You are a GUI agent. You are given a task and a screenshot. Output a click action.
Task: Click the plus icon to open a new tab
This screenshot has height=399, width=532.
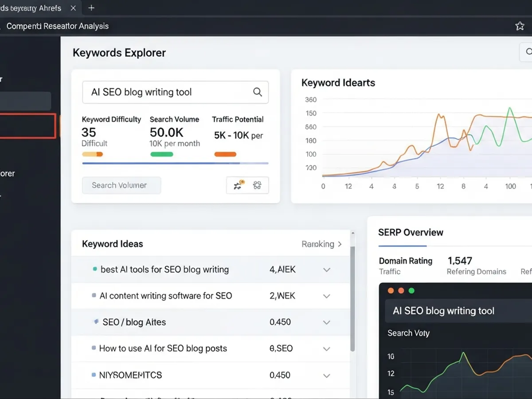click(x=91, y=8)
